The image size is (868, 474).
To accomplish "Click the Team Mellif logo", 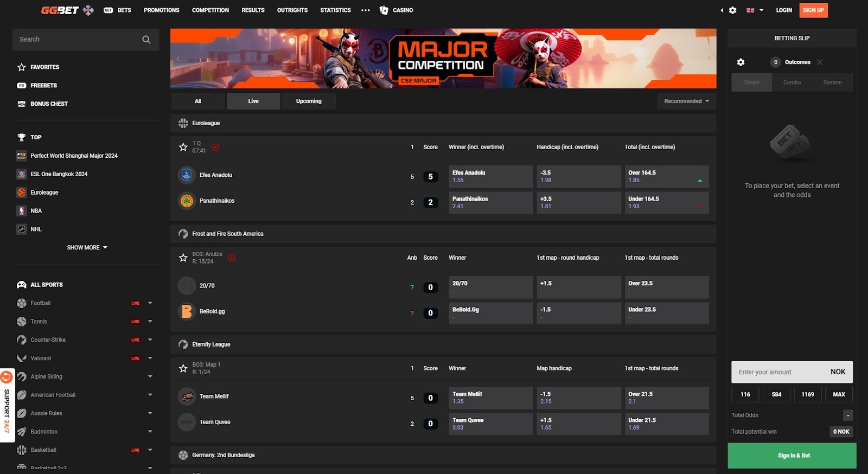I will coord(187,396).
